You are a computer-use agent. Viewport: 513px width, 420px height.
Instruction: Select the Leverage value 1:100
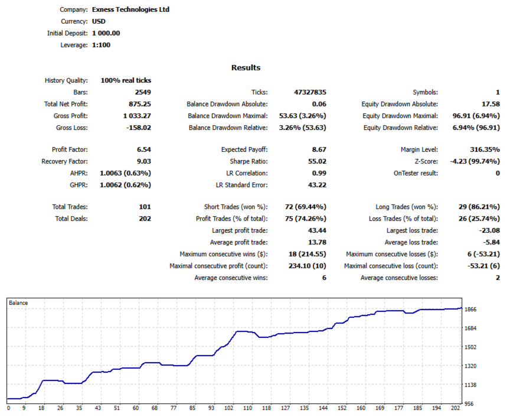[x=101, y=45]
